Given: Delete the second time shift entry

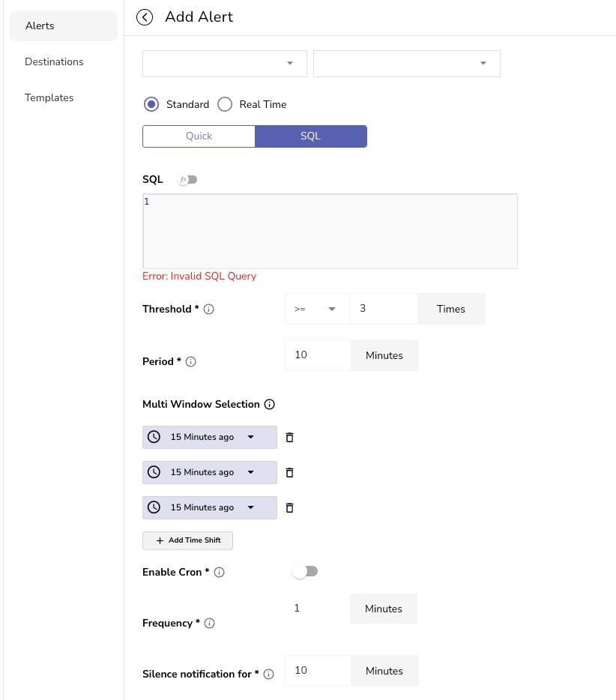Looking at the screenshot, I should (289, 472).
